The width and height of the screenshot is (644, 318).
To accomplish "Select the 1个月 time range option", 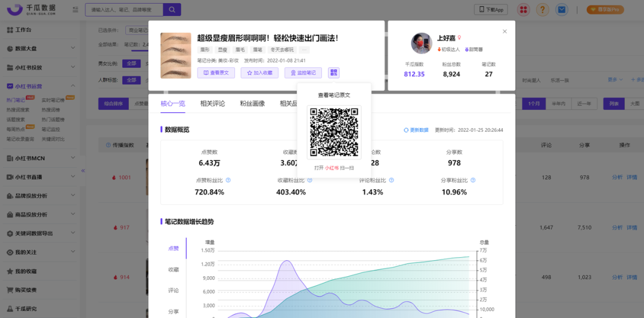I will [534, 104].
